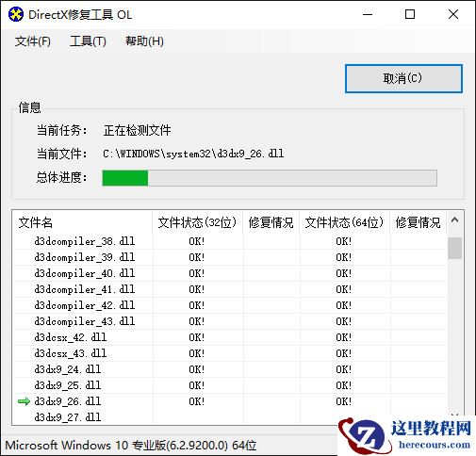
Task: Click the 正在检测文件 current task text
Action: (x=137, y=130)
